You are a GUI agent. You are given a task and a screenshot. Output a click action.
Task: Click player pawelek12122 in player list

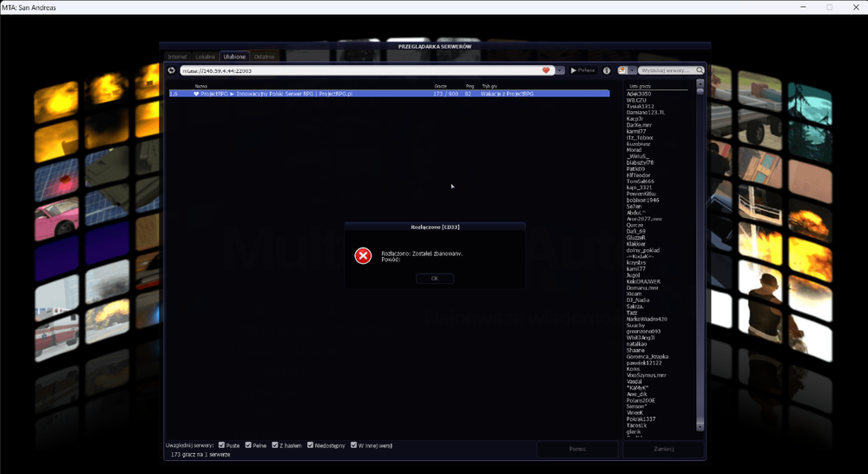(x=644, y=363)
